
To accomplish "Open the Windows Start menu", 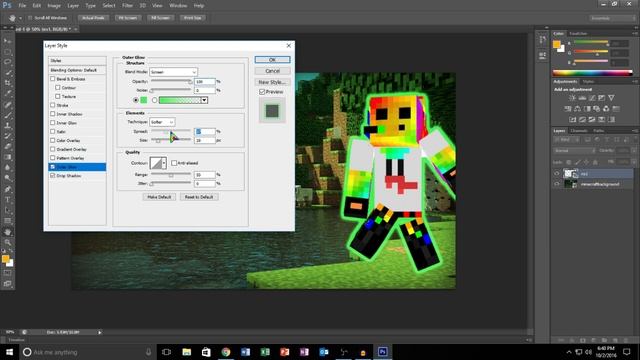I will click(x=9, y=352).
